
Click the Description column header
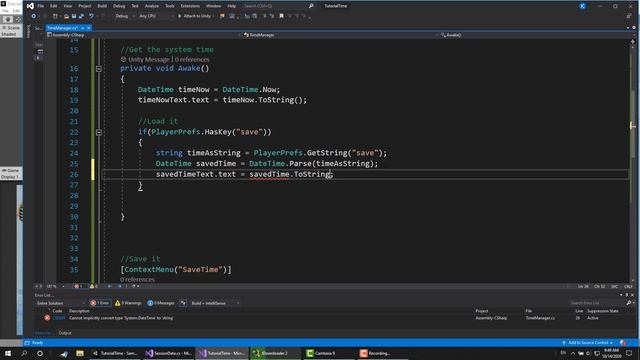click(79, 311)
